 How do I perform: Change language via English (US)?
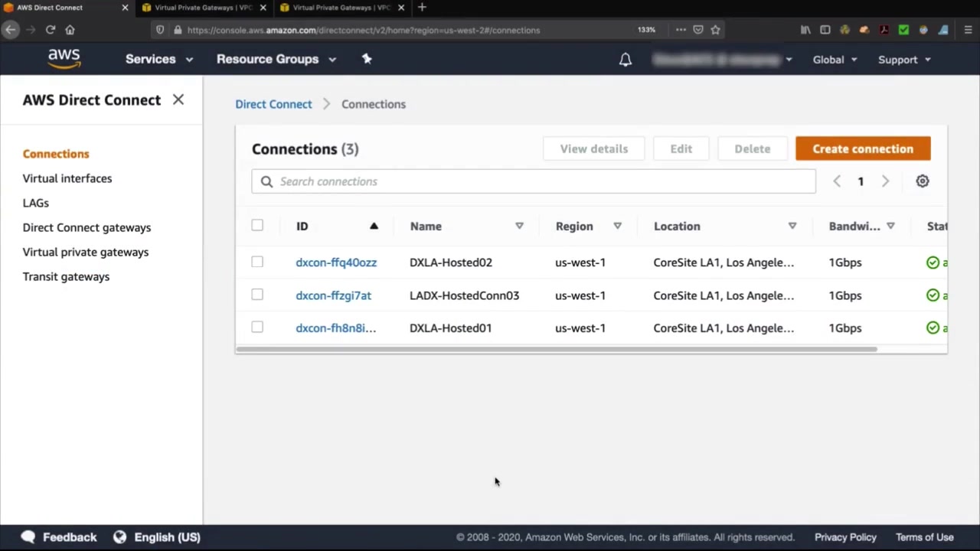pos(157,537)
